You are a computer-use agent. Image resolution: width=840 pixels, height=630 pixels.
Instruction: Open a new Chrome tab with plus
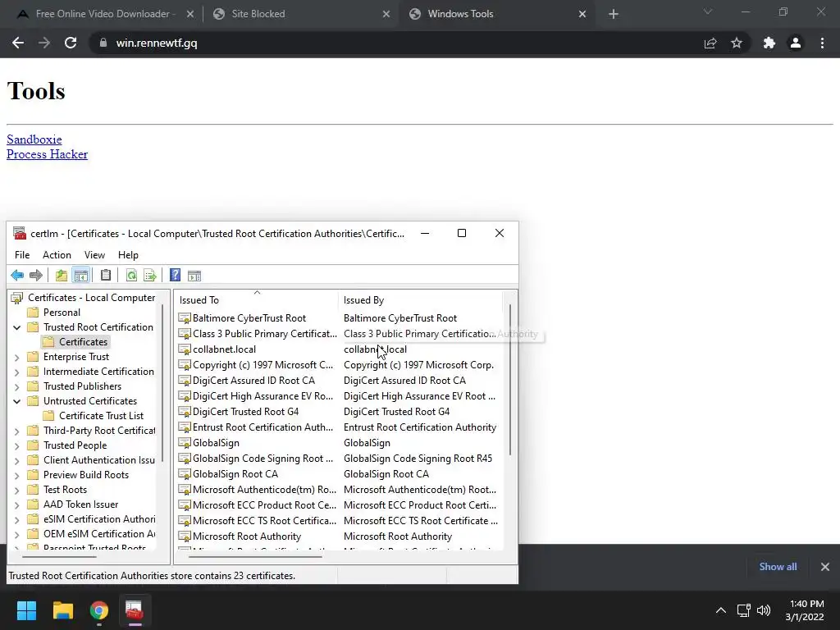tap(614, 14)
